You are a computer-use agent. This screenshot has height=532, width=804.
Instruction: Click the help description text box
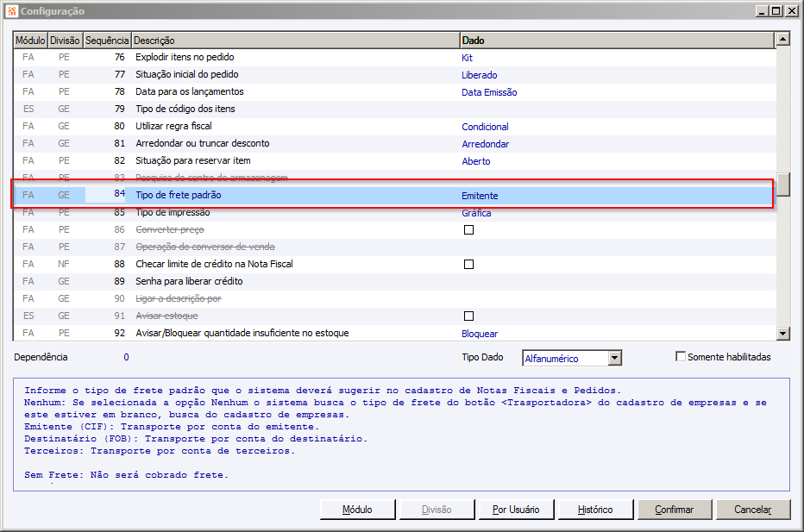point(401,435)
